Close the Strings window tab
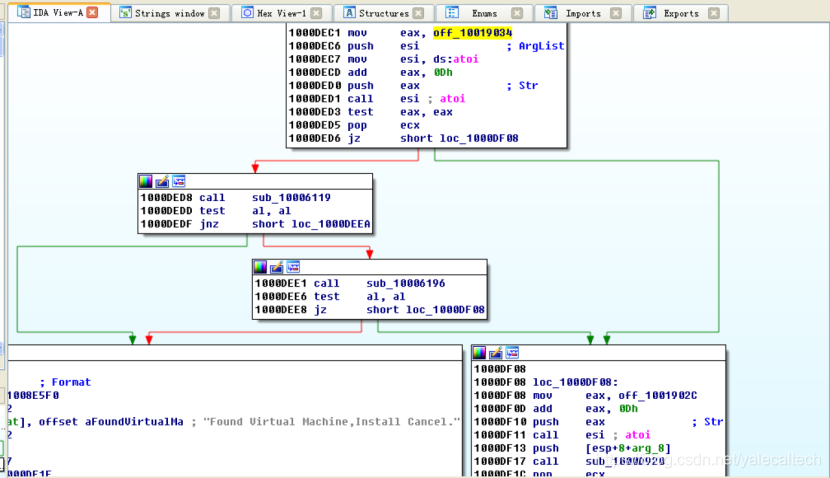The height and width of the screenshot is (478, 830). 214,13
